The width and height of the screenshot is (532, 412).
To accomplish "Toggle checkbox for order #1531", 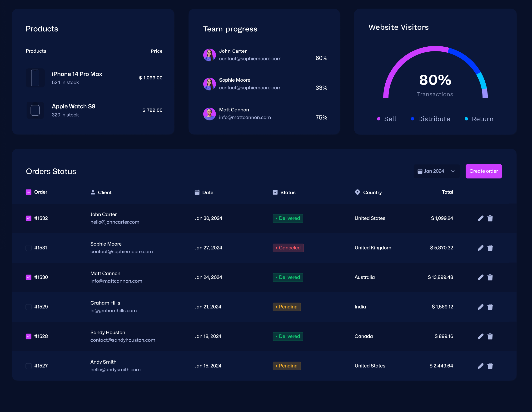I will click(x=28, y=248).
